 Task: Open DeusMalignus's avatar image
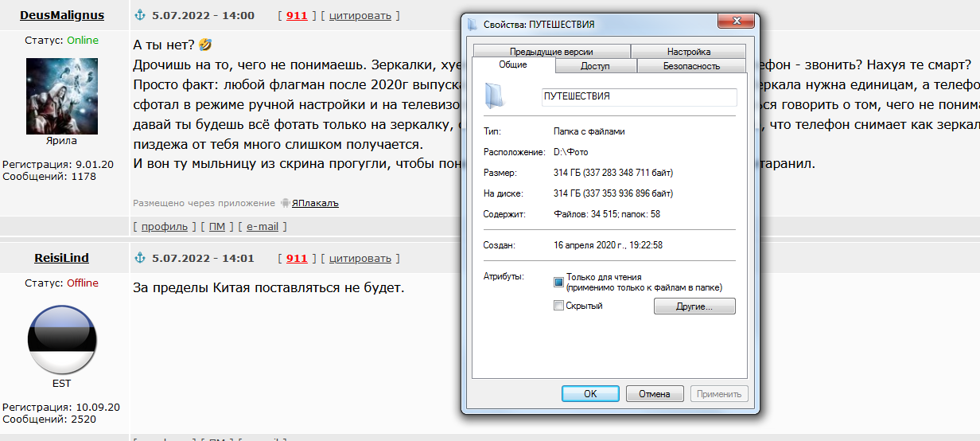tap(62, 96)
